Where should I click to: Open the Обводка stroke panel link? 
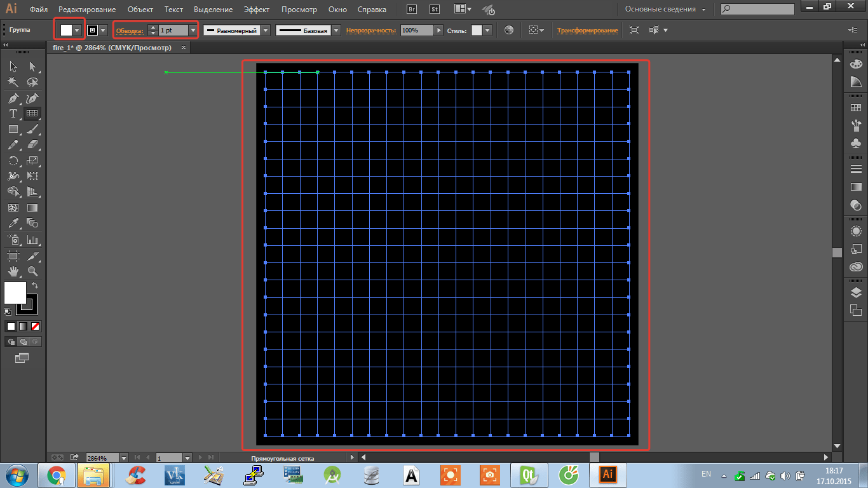click(130, 30)
